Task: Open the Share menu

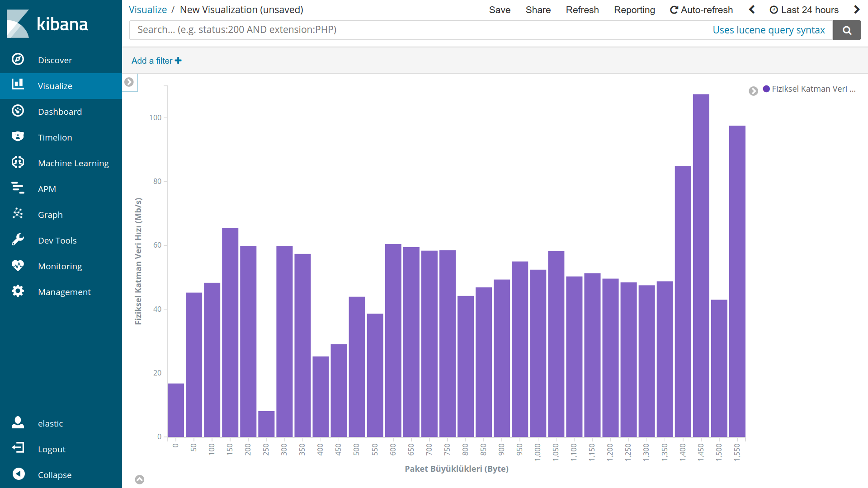Action: tap(538, 10)
